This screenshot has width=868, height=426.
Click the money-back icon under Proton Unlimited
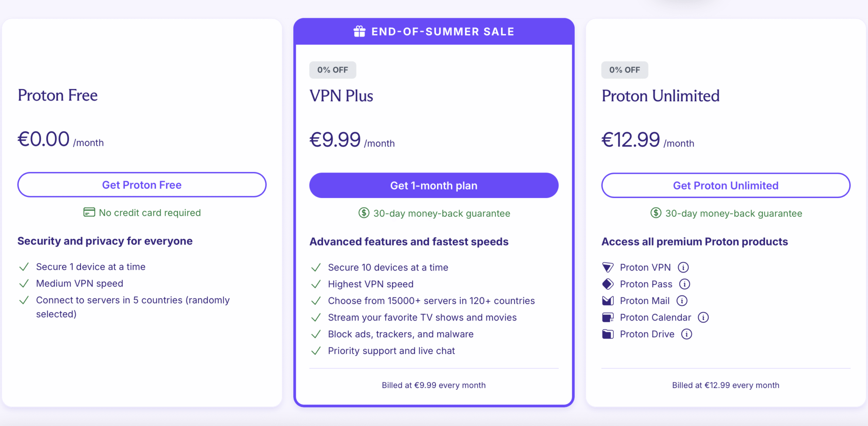[x=655, y=213]
